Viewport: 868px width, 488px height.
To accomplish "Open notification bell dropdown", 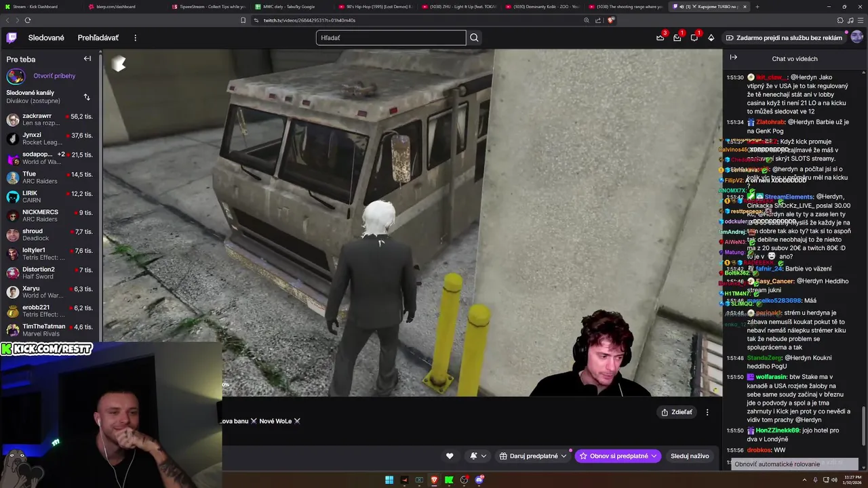I will point(477,456).
